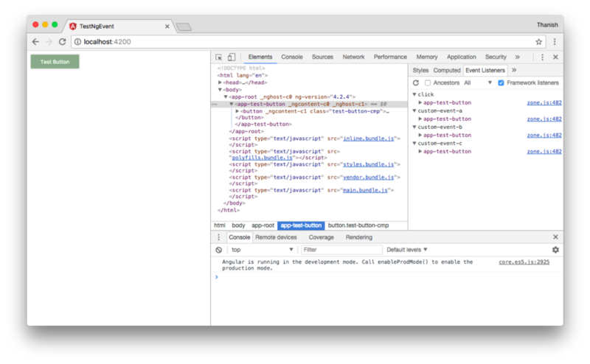Open console settings gear icon
The height and width of the screenshot is (364, 590).
(555, 250)
